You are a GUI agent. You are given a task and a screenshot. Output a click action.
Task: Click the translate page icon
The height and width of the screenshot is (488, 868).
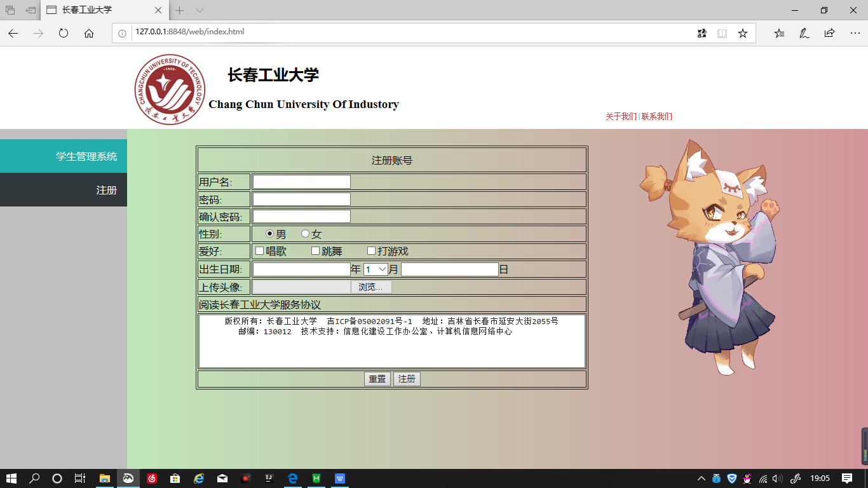[x=702, y=33]
